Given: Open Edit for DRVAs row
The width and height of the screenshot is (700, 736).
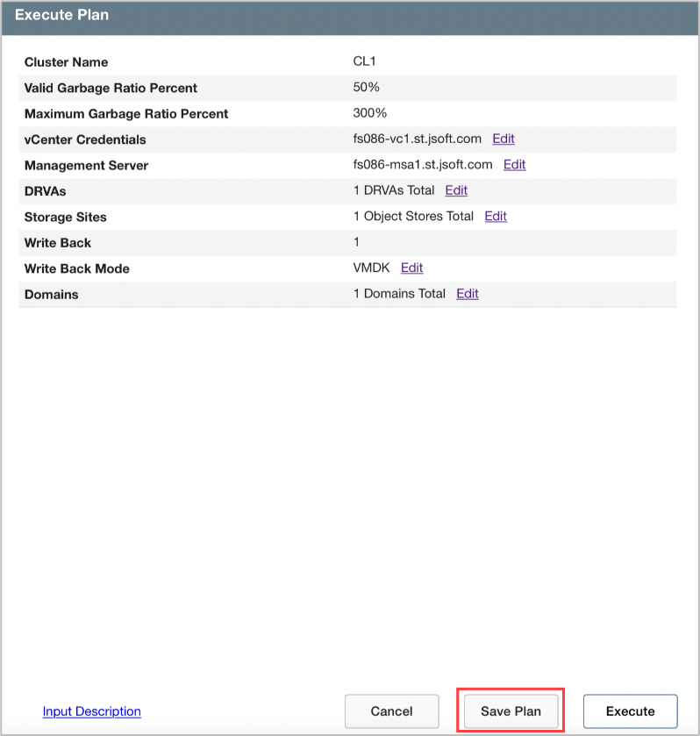Looking at the screenshot, I should click(456, 190).
